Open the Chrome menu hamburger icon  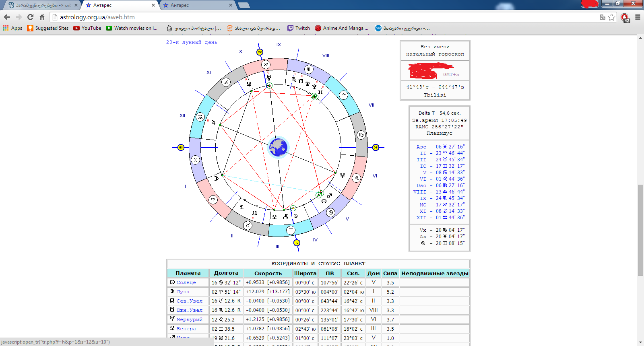[x=638, y=17]
